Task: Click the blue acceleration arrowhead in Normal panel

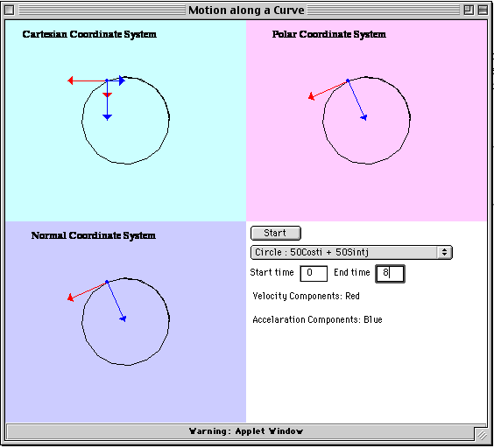Action: (123, 318)
